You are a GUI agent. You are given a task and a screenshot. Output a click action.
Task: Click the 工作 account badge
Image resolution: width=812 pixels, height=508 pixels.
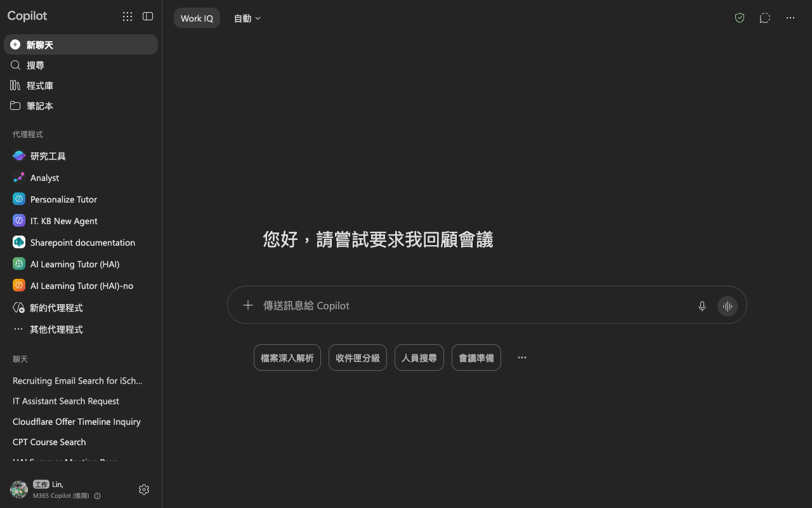41,485
